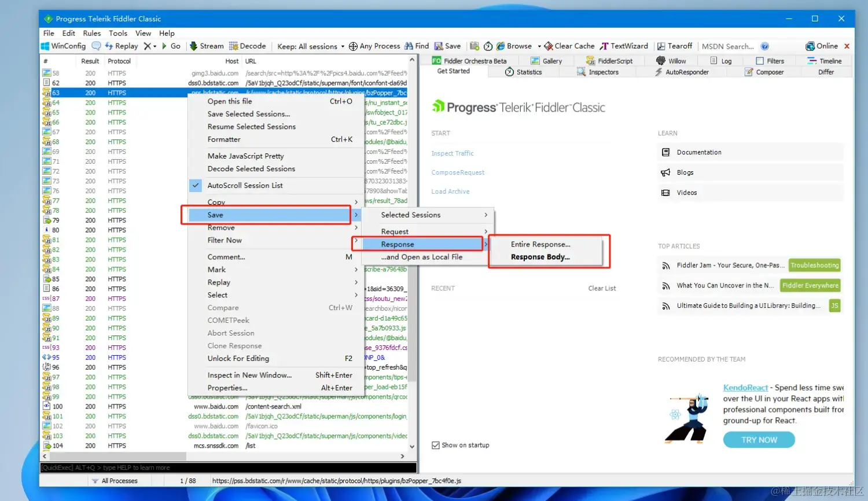The height and width of the screenshot is (501, 868).
Task: Click the comment speech bubble icon
Action: point(96,46)
